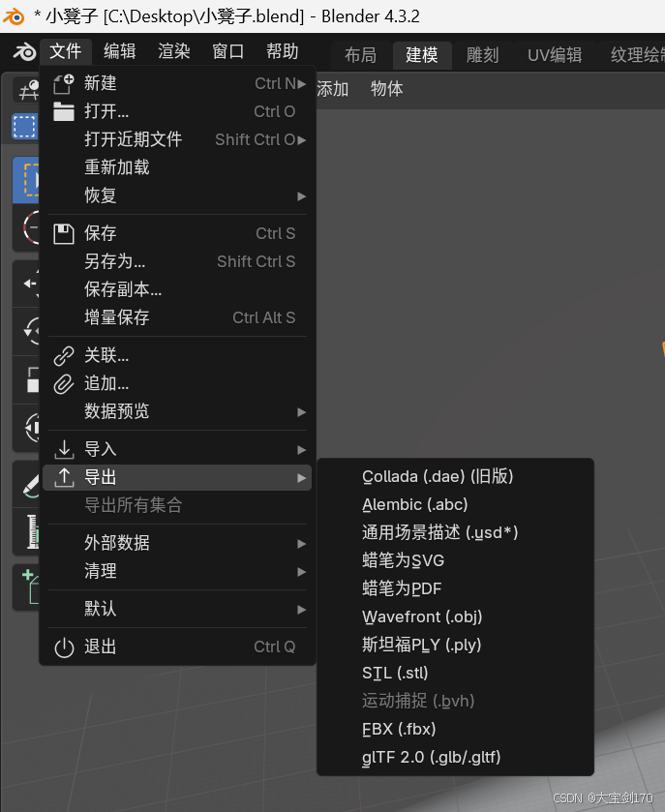The image size is (665, 812).
Task: Export 蜡笔为SVG
Action: pyautogui.click(x=455, y=560)
